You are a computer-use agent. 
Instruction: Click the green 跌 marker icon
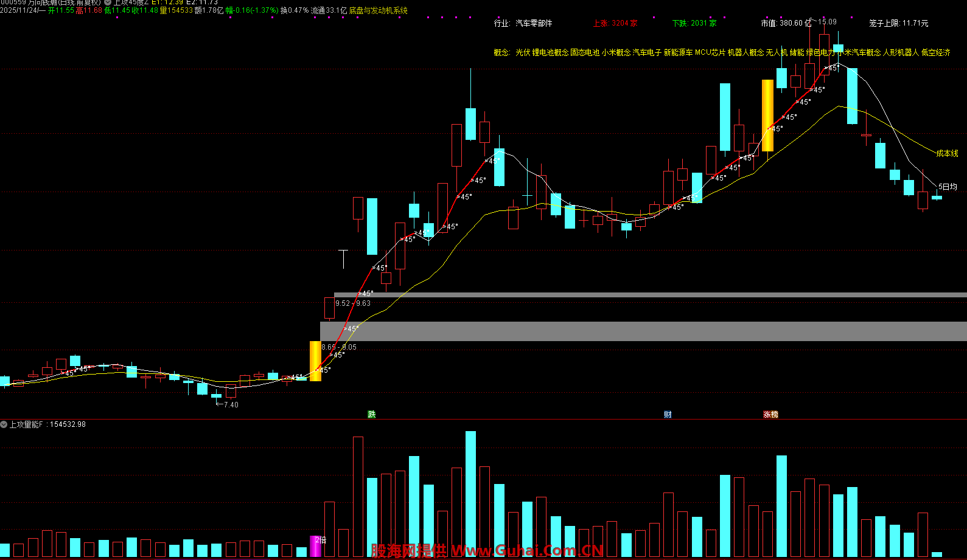(x=372, y=415)
